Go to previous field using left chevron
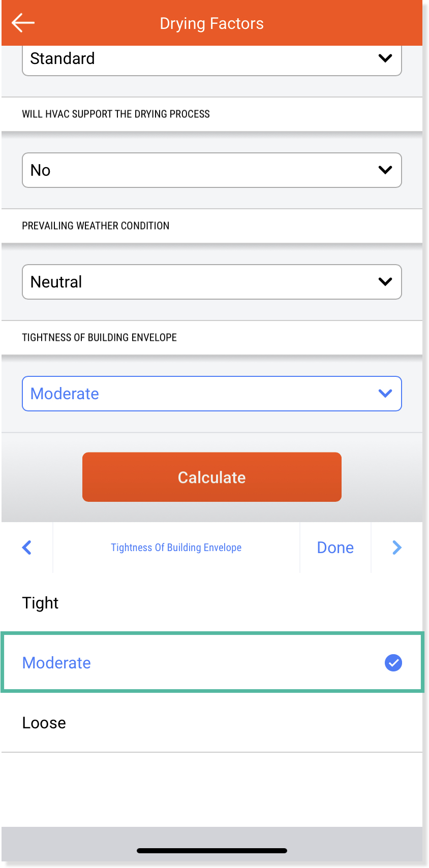Screen dimensions: 429x868 tap(27, 548)
